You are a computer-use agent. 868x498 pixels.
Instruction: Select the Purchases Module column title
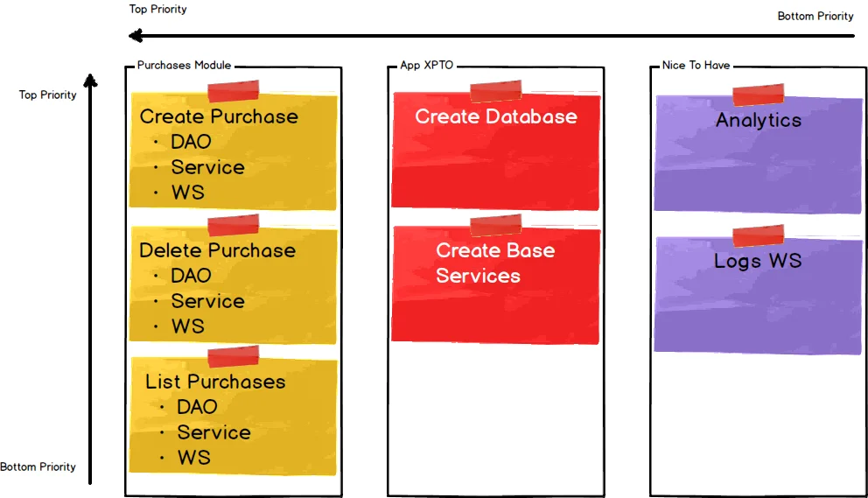tap(184, 66)
